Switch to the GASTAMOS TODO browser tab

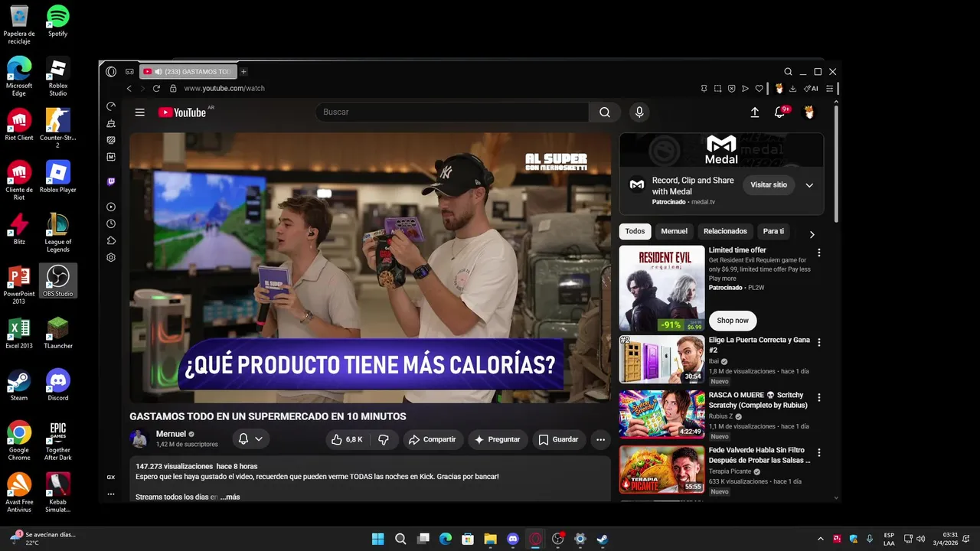(188, 72)
